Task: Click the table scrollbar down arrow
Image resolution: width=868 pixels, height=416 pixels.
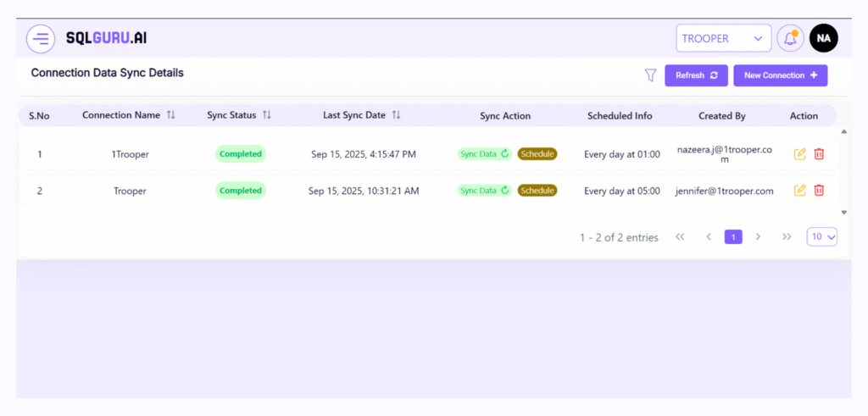Action: tap(843, 212)
